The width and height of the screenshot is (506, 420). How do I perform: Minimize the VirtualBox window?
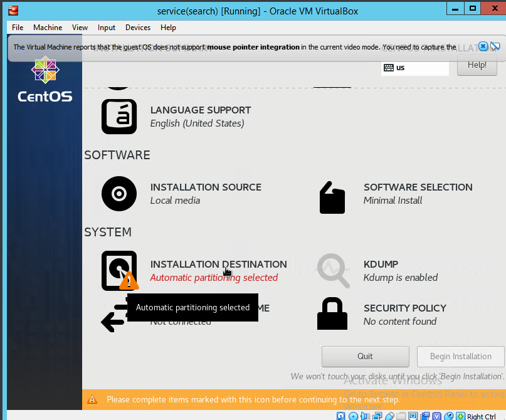point(455,8)
